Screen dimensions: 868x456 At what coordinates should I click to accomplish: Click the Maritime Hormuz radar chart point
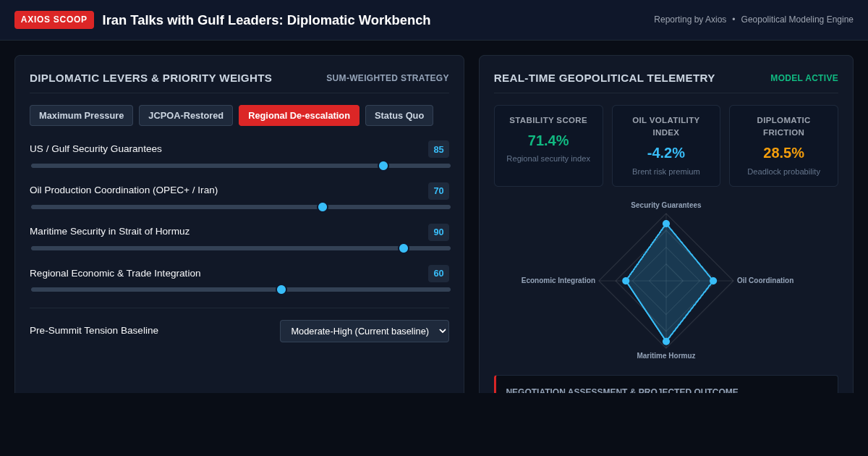click(666, 341)
